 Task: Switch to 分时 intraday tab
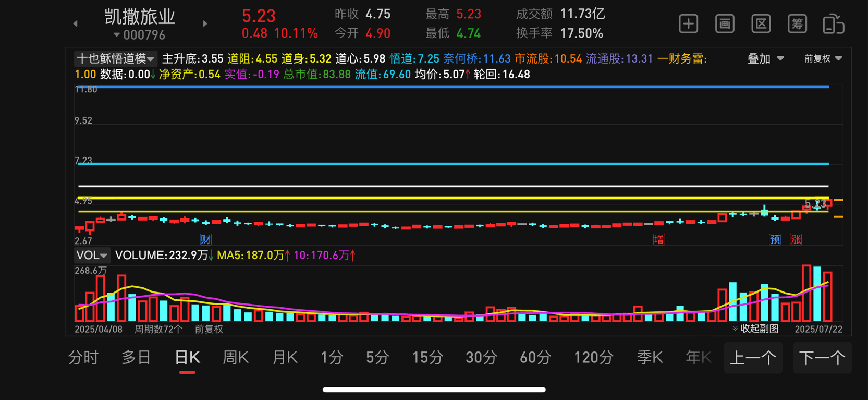[x=83, y=358]
